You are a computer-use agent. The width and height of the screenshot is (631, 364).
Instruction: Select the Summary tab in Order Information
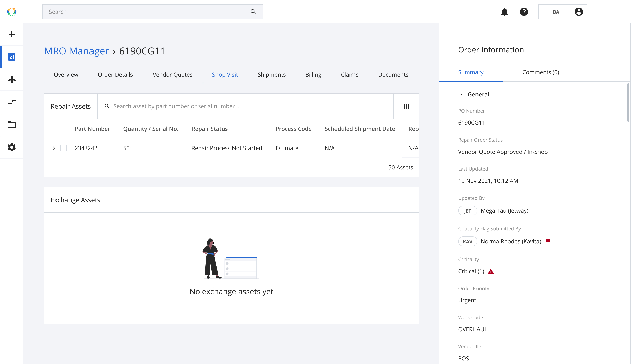(x=470, y=72)
